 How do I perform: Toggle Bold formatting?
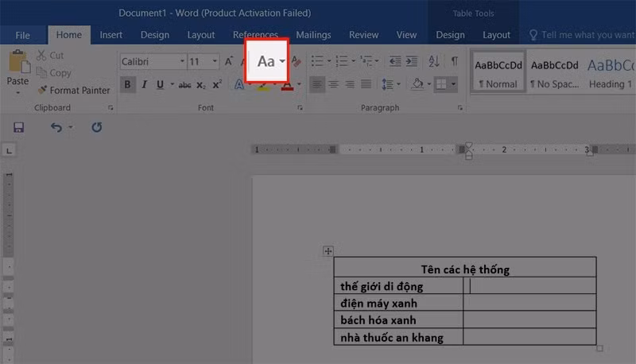point(127,84)
